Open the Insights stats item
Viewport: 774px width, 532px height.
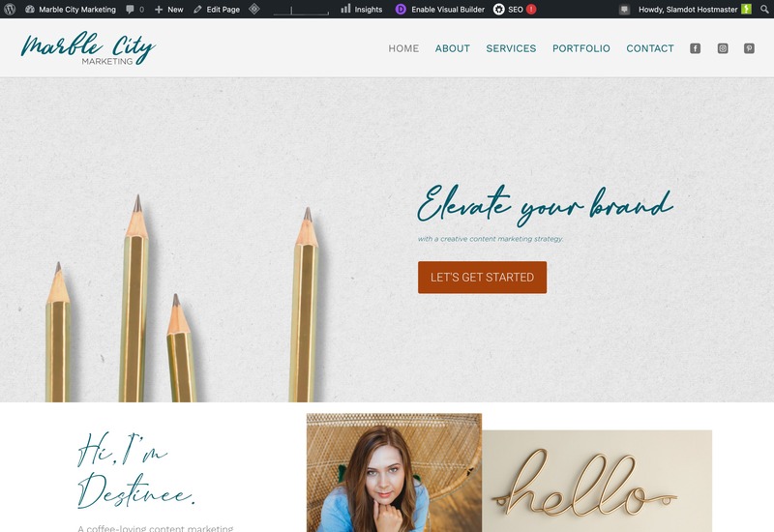[362, 9]
